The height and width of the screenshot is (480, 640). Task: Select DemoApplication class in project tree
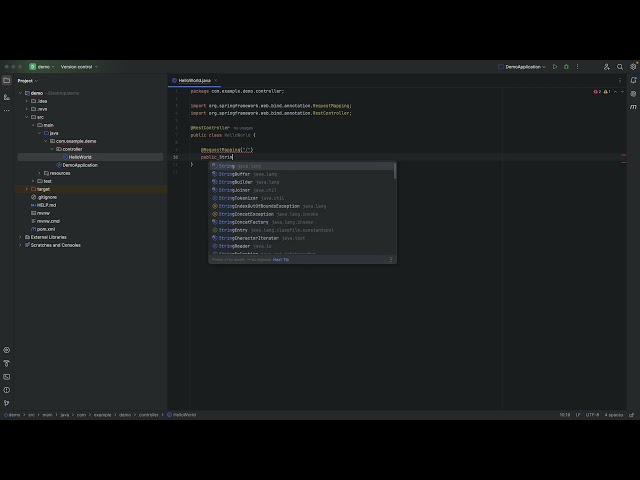click(x=80, y=165)
